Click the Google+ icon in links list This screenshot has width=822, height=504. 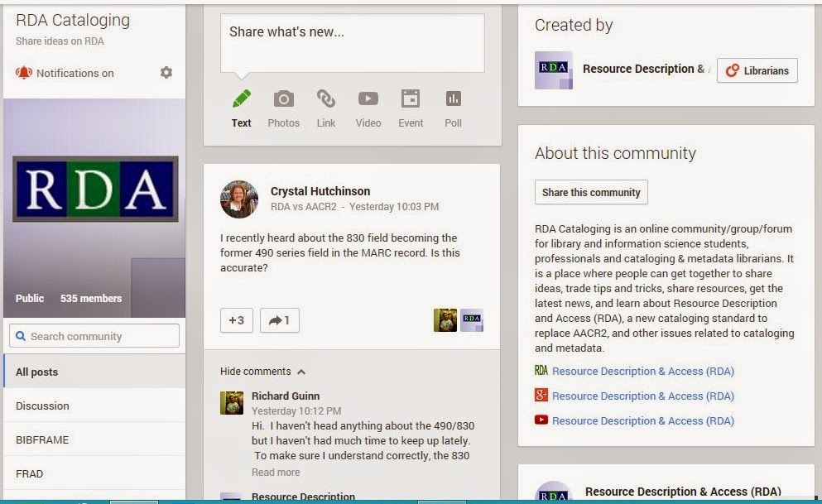(x=541, y=395)
